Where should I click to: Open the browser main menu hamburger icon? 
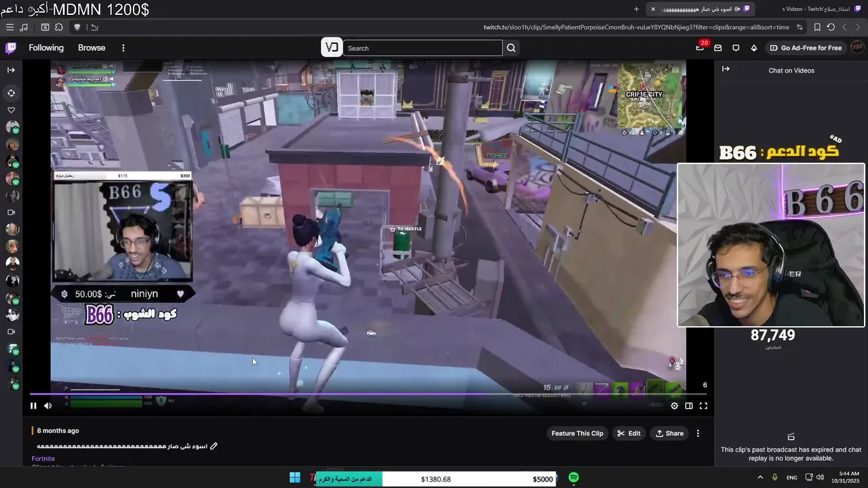(9, 27)
